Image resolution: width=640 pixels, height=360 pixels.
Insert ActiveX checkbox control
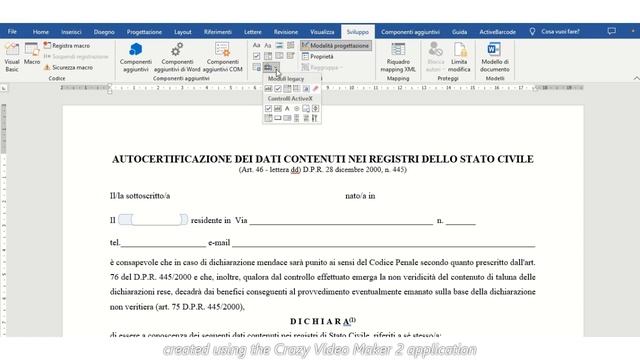(x=268, y=109)
